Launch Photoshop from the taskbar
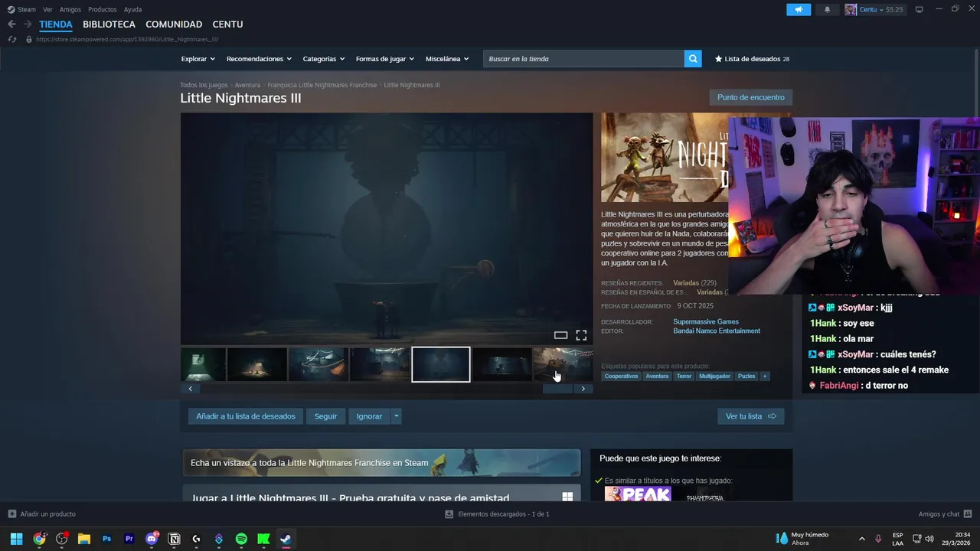Viewport: 980px width, 551px height. click(x=106, y=539)
